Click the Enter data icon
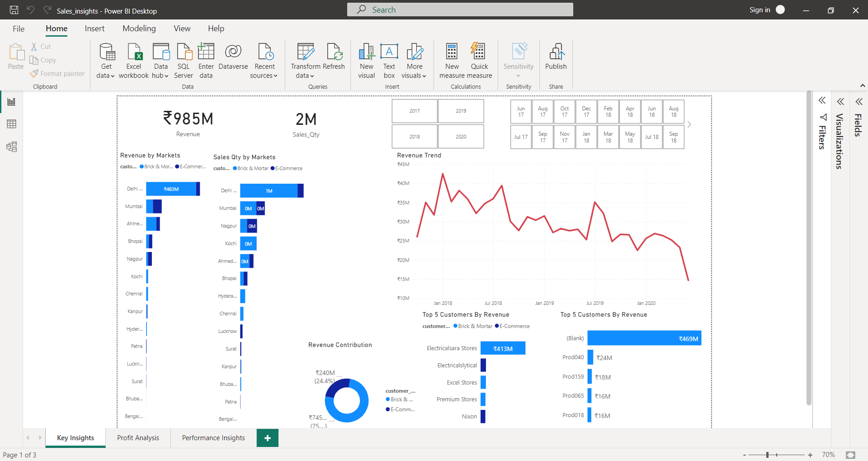Screen dimensions: 868x461 [206, 60]
